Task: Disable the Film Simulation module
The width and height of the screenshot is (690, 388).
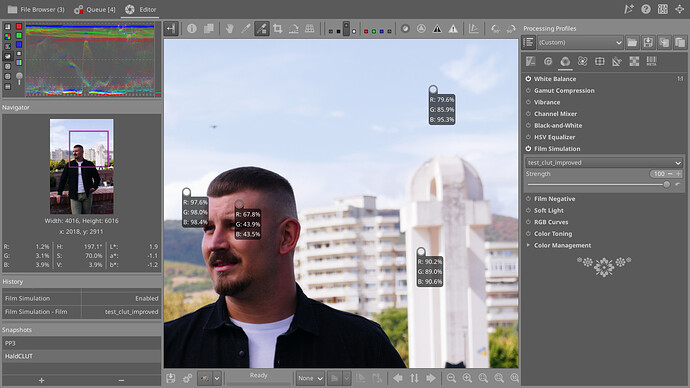Action: (528, 149)
